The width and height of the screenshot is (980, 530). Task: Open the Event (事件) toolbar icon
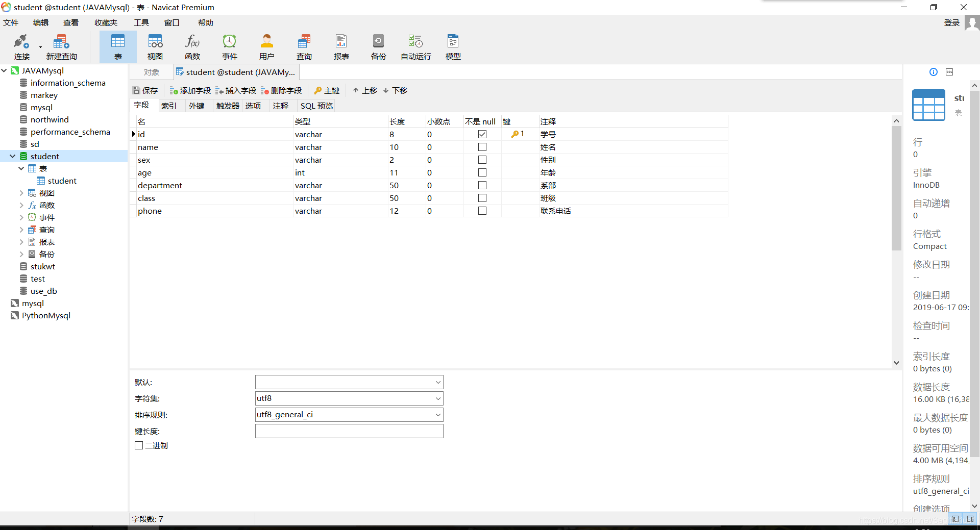coord(230,47)
